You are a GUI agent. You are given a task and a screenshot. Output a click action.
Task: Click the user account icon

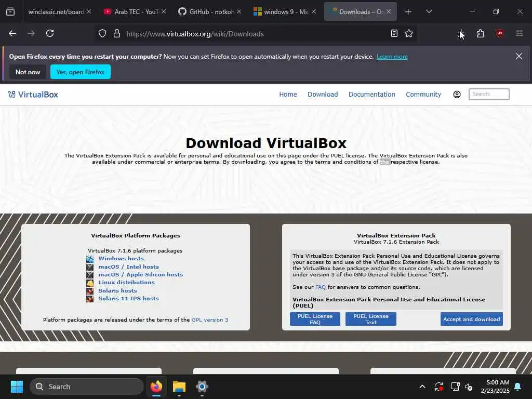click(457, 95)
